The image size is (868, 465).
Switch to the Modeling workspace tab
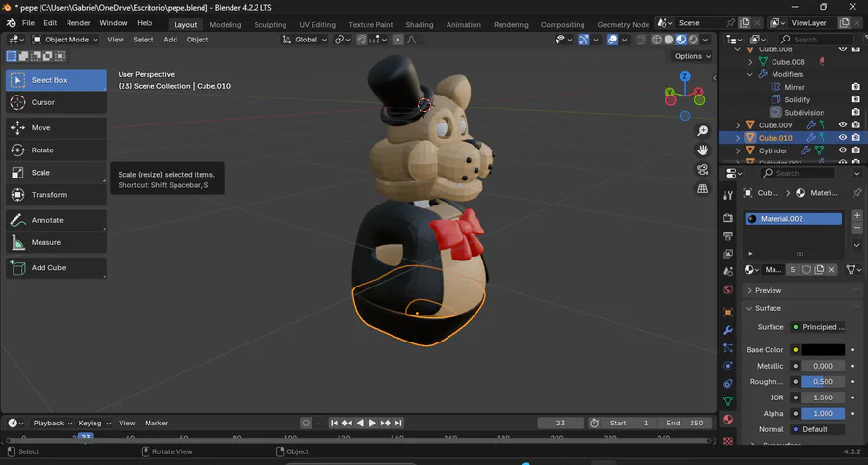click(x=226, y=25)
